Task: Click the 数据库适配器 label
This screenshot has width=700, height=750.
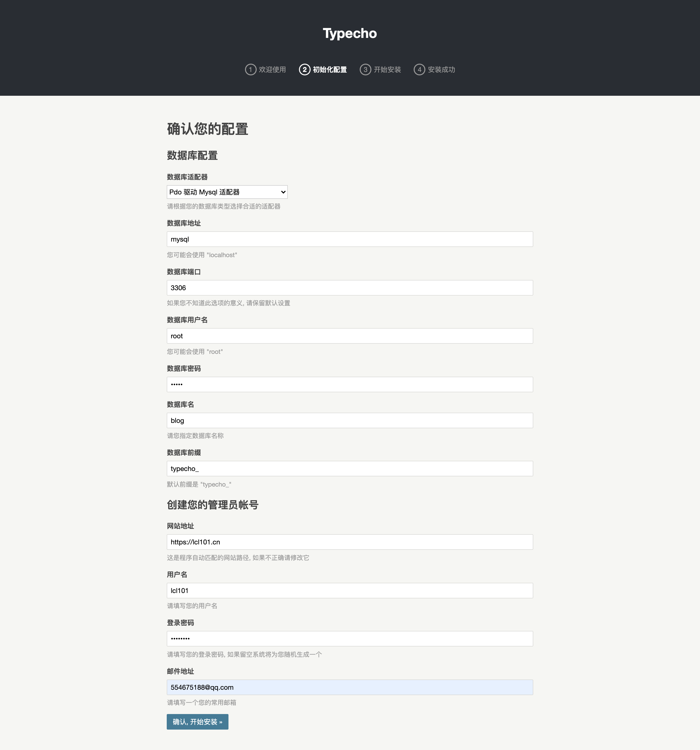Action: (187, 177)
